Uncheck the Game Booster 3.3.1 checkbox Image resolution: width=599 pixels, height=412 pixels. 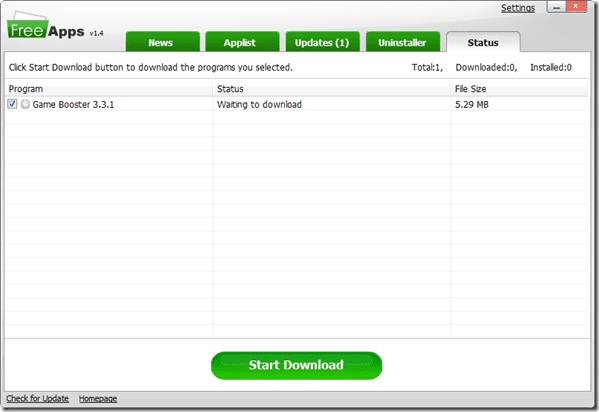click(12, 104)
